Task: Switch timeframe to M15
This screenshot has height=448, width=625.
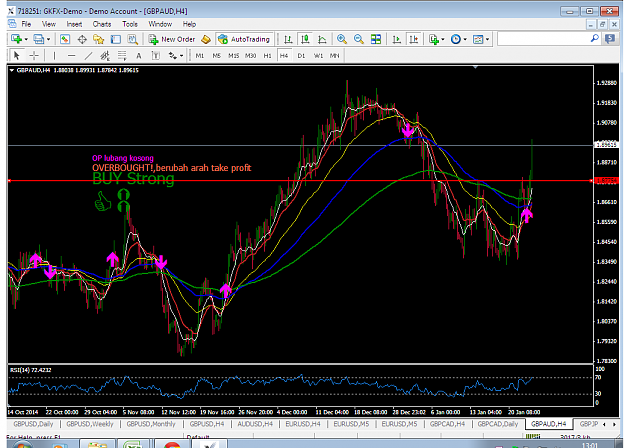Action: pos(234,55)
